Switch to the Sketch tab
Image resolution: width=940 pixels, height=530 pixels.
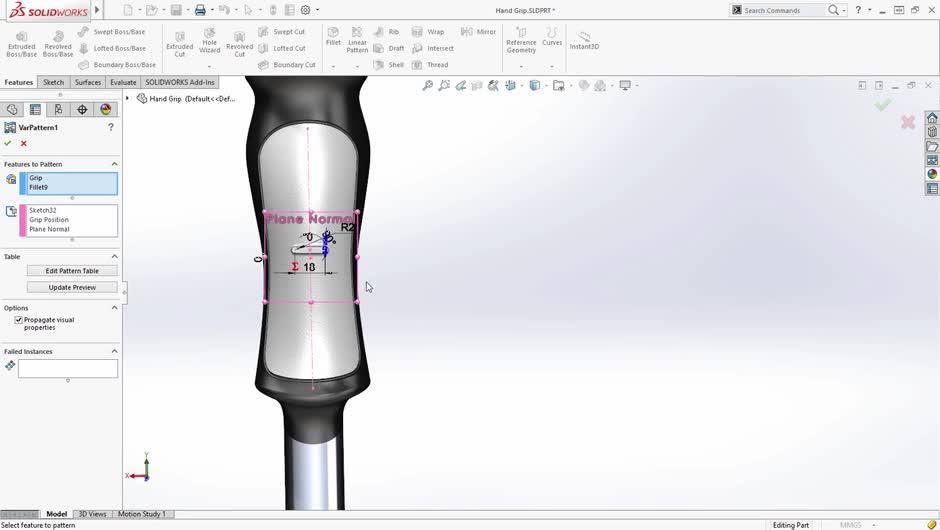point(53,82)
